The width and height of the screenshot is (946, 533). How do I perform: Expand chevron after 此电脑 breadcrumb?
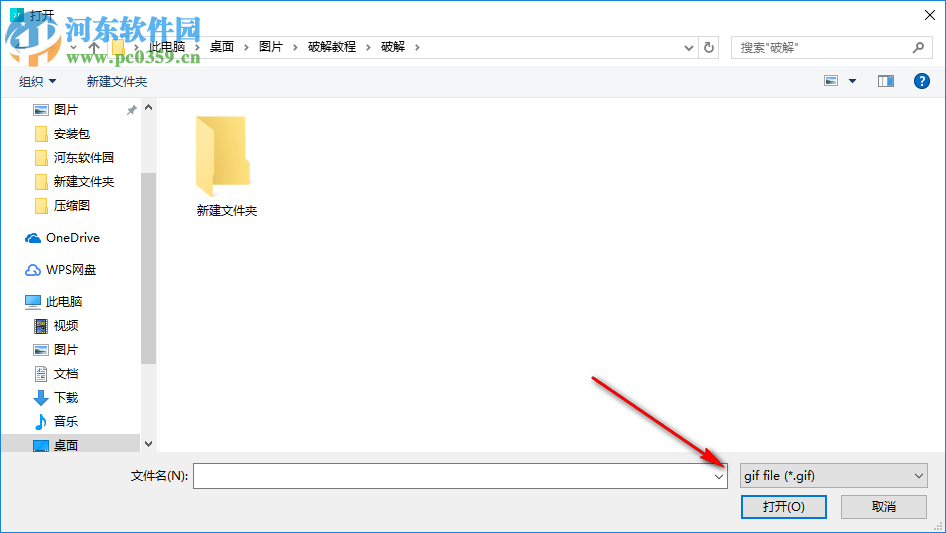[197, 47]
